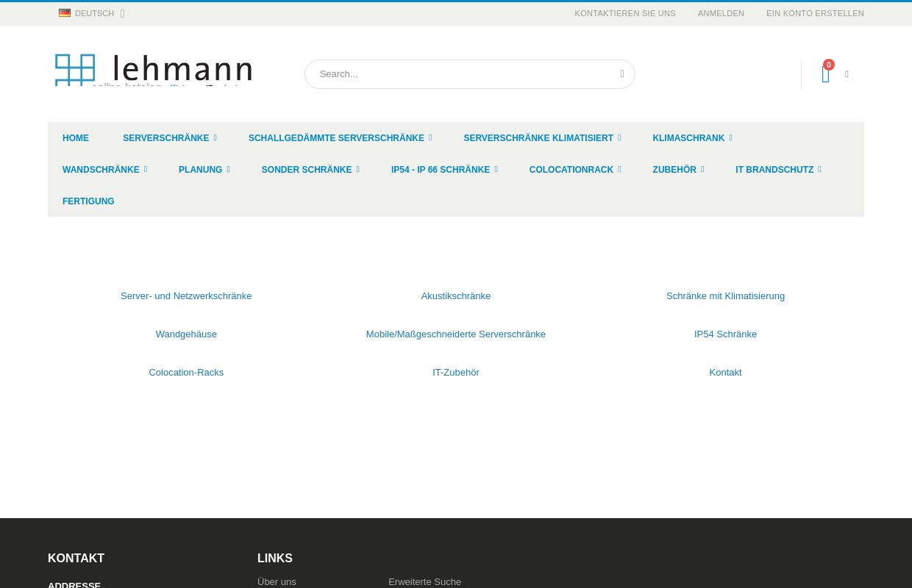Viewport: 912px width, 588px height.
Task: Expand the ZUBEHÖR dropdown
Action: pos(674,170)
